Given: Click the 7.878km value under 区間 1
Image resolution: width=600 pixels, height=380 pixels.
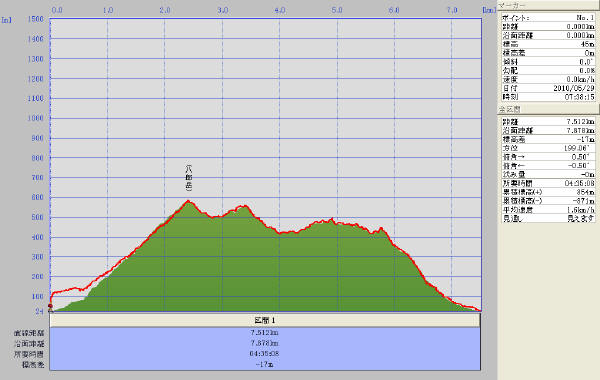Looking at the screenshot, I should [265, 343].
